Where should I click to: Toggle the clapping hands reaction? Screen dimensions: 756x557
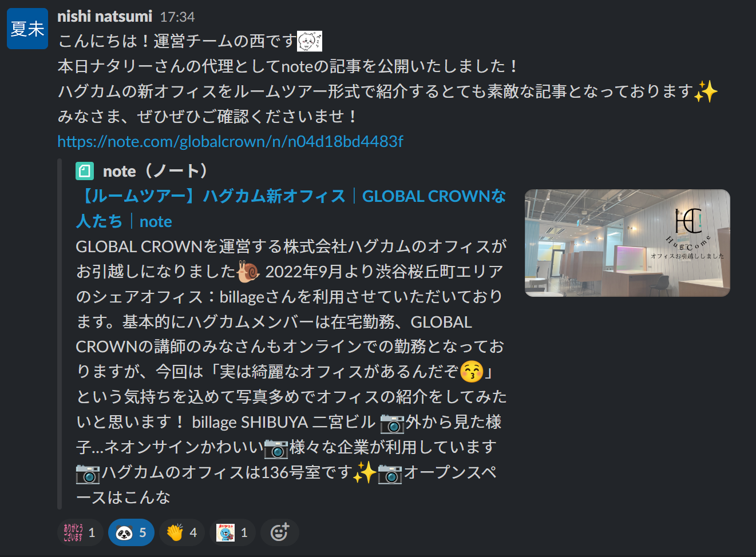182,533
